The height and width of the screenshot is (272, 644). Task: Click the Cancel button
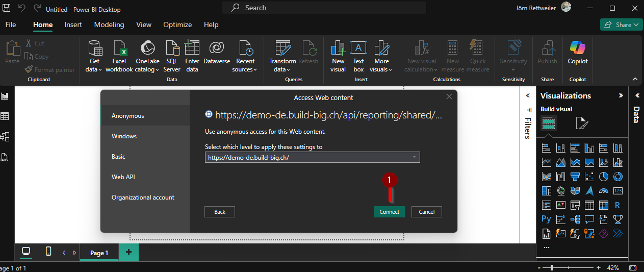click(426, 212)
